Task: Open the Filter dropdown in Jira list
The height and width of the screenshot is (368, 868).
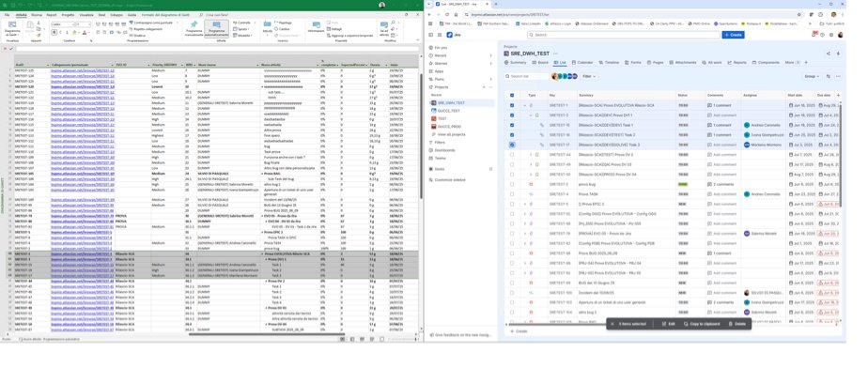Action: [x=588, y=76]
